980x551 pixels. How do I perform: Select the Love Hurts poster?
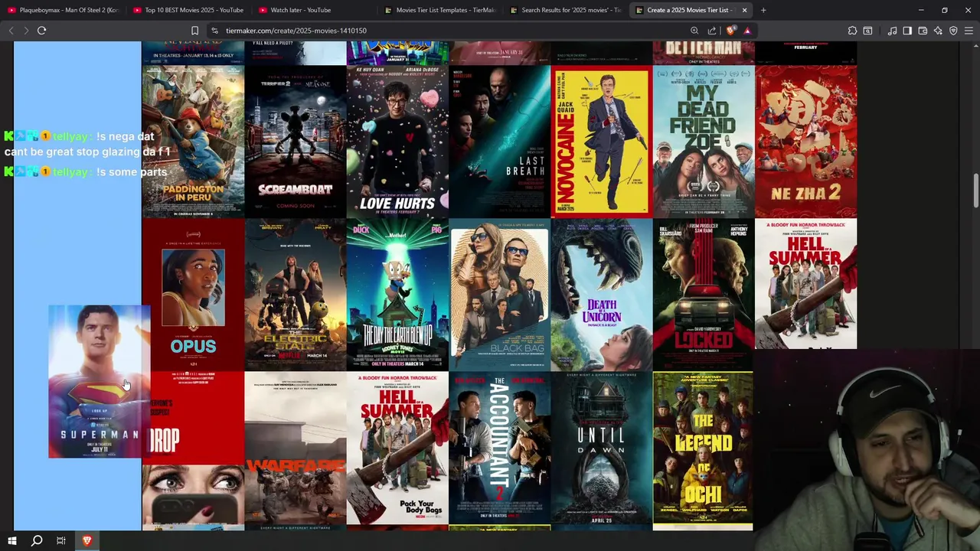click(397, 142)
